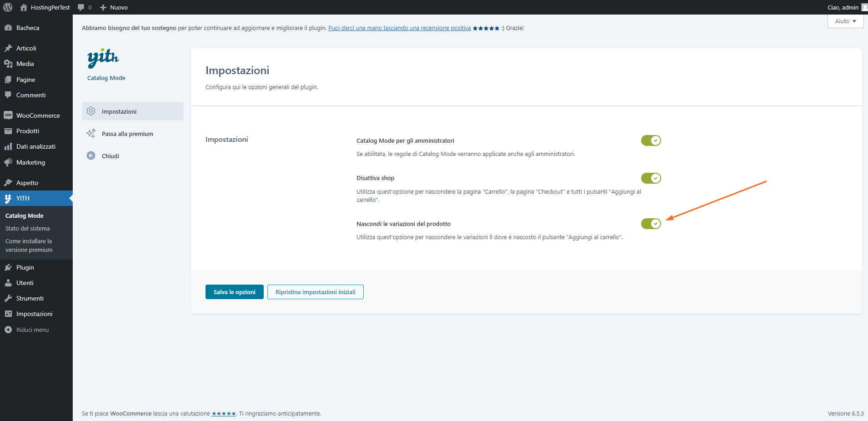Image resolution: width=868 pixels, height=421 pixels.
Task: Open the comments bubble icon in admin bar
Action: click(81, 7)
